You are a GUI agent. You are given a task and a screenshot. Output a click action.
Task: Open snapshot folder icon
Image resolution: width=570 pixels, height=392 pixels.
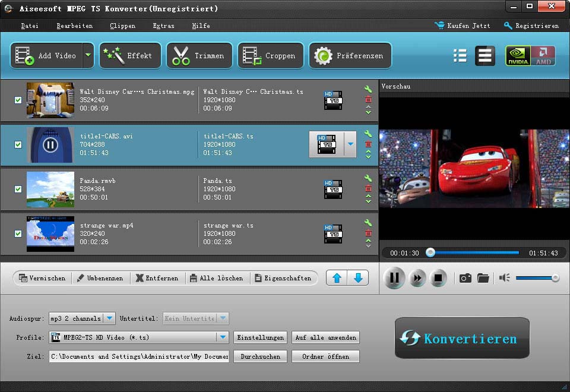(483, 278)
